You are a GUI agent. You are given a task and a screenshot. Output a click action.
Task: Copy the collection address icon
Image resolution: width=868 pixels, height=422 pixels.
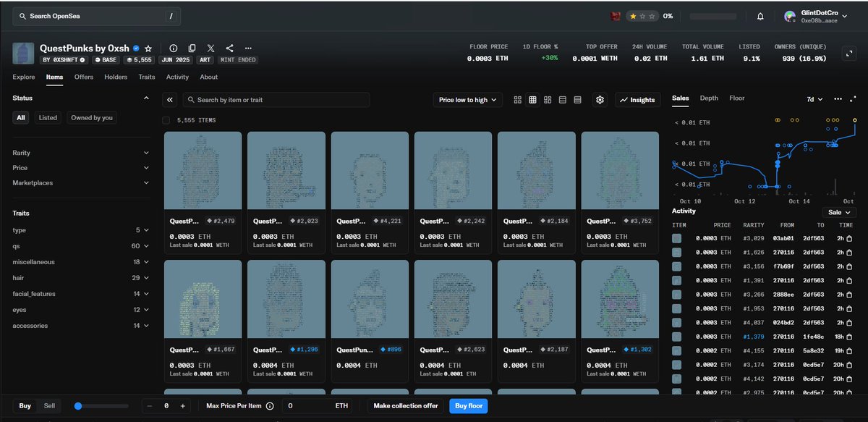(192, 48)
